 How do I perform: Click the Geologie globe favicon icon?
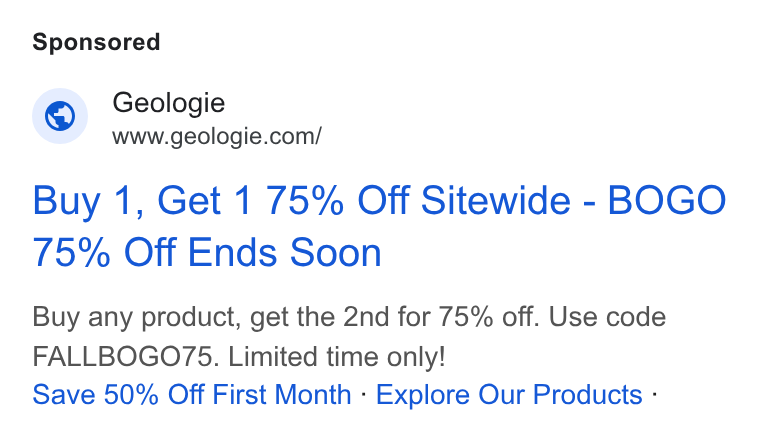60,116
